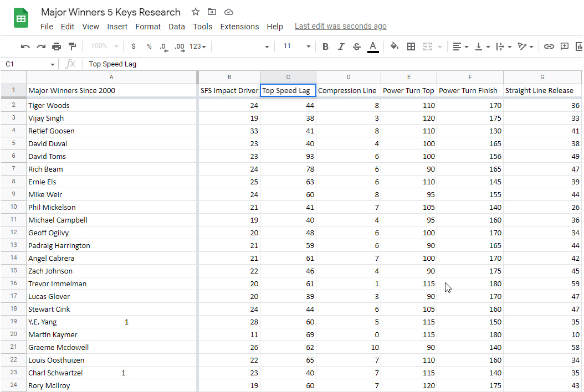Open the borders tool
Viewport: 584px width, 392px height.
click(411, 47)
